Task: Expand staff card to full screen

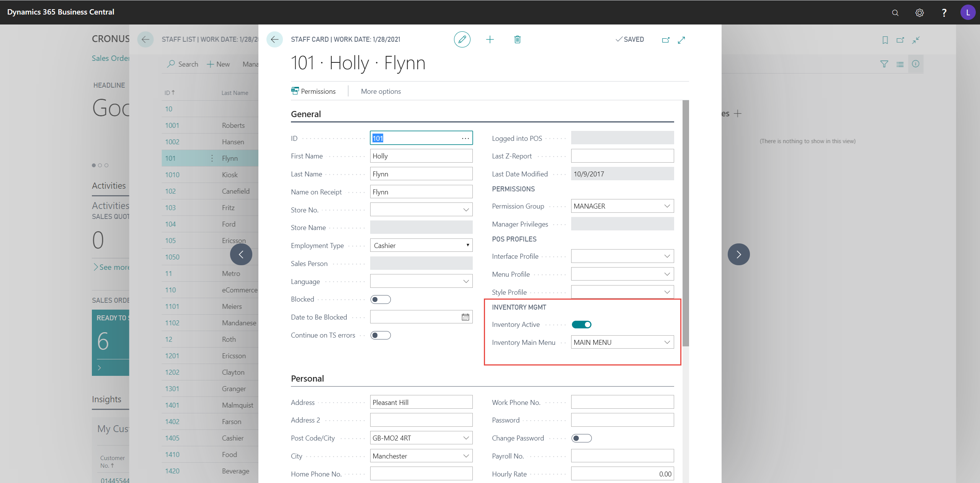Action: tap(681, 40)
